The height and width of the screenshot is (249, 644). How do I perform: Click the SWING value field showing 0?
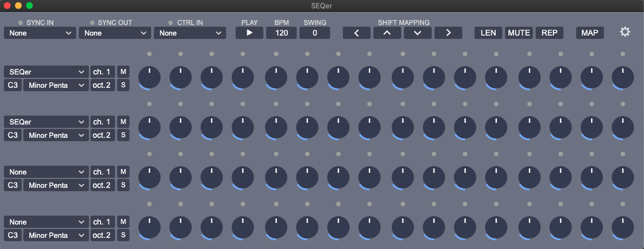[314, 33]
